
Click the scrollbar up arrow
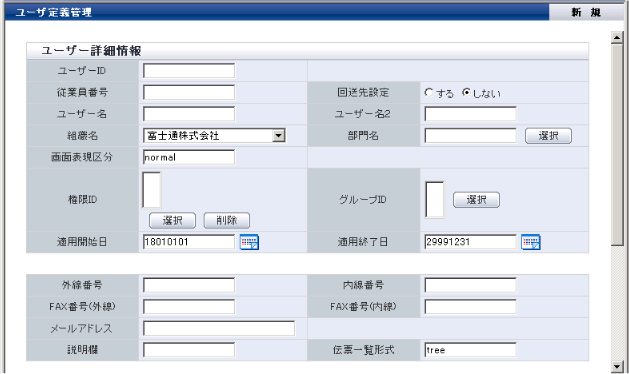tap(617, 38)
